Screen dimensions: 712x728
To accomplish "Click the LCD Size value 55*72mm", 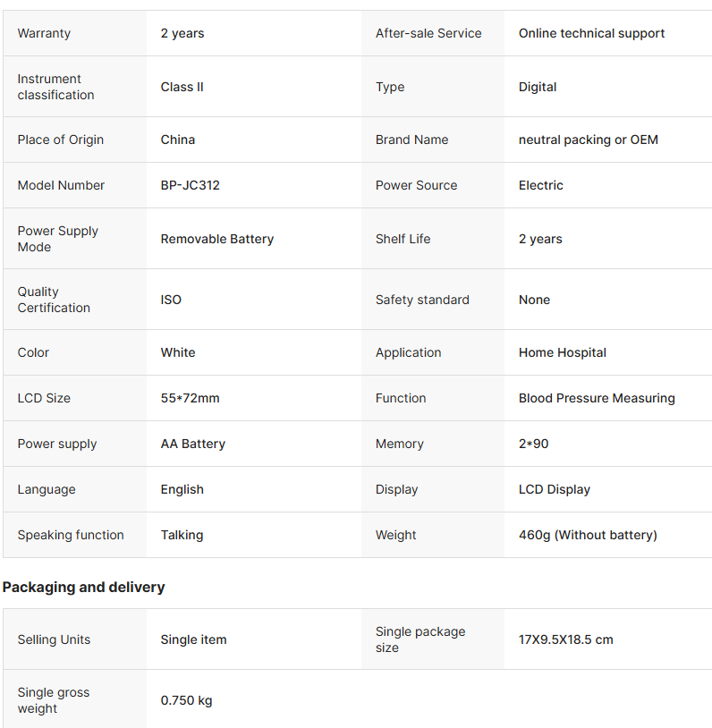I will [190, 398].
